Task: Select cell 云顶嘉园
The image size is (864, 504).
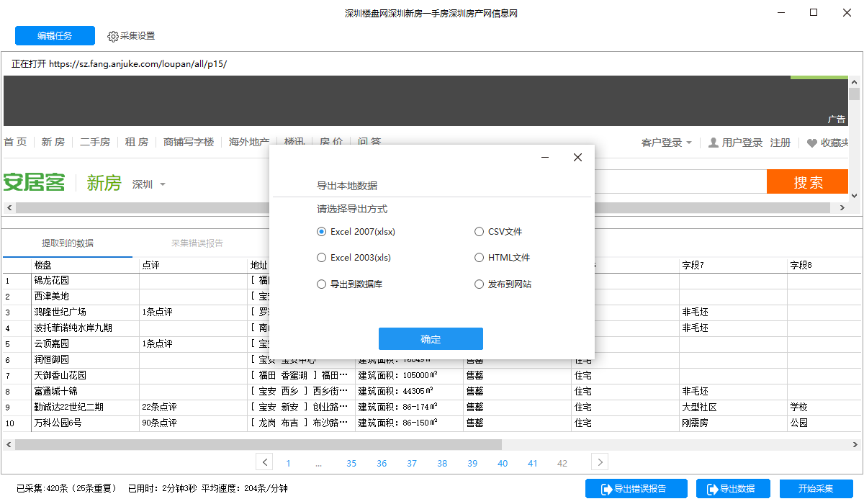Action: pos(85,343)
